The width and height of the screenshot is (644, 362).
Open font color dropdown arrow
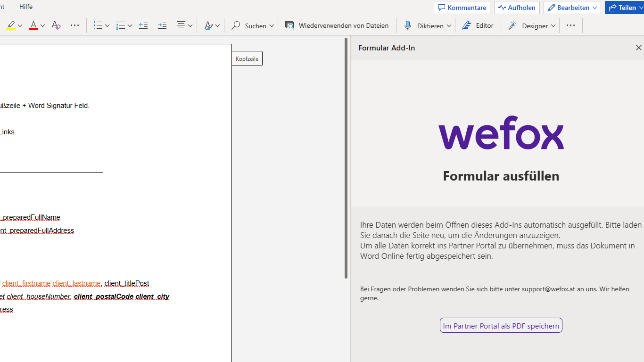pyautogui.click(x=42, y=25)
